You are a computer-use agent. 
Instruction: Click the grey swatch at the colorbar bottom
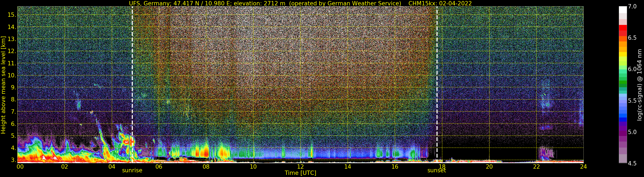[x=623, y=159]
